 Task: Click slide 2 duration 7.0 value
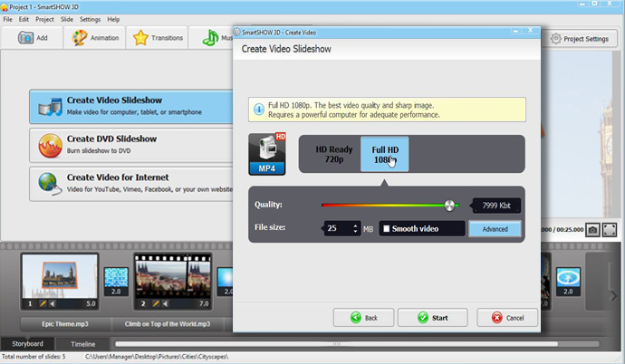click(204, 304)
